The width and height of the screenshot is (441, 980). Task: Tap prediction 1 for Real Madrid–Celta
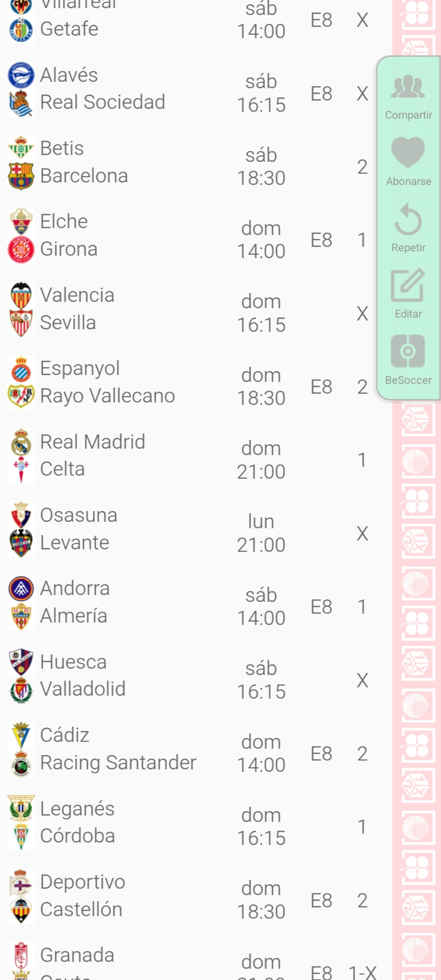pyautogui.click(x=362, y=460)
